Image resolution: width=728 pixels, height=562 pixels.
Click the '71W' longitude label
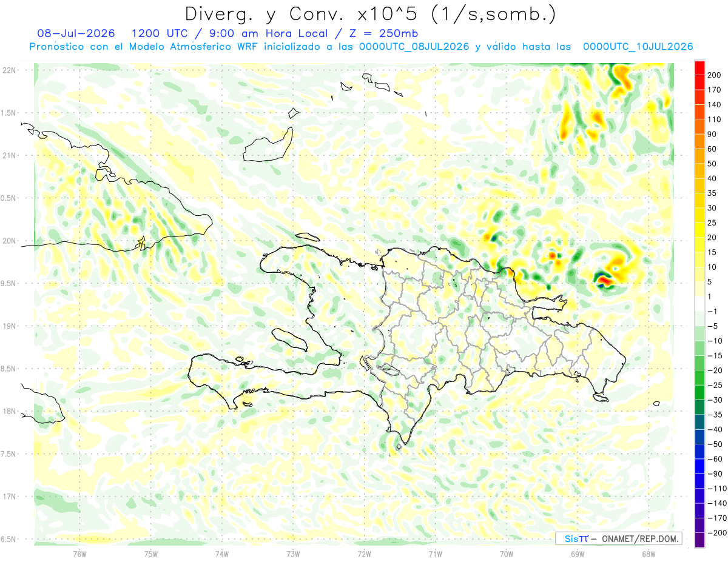[x=435, y=554]
